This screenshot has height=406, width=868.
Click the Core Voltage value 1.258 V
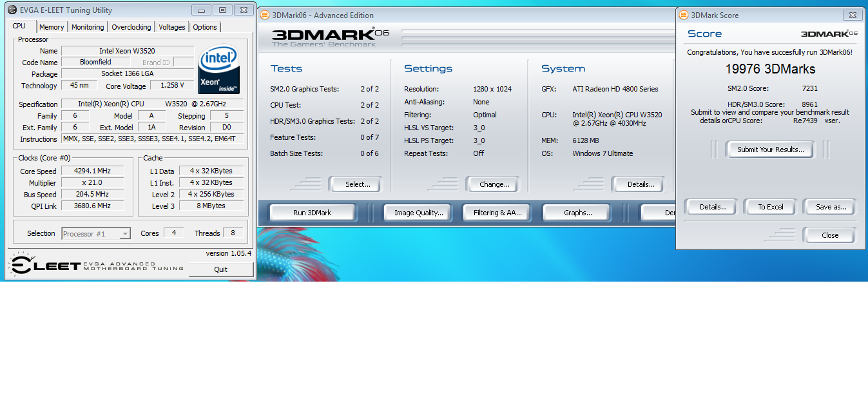click(x=172, y=85)
